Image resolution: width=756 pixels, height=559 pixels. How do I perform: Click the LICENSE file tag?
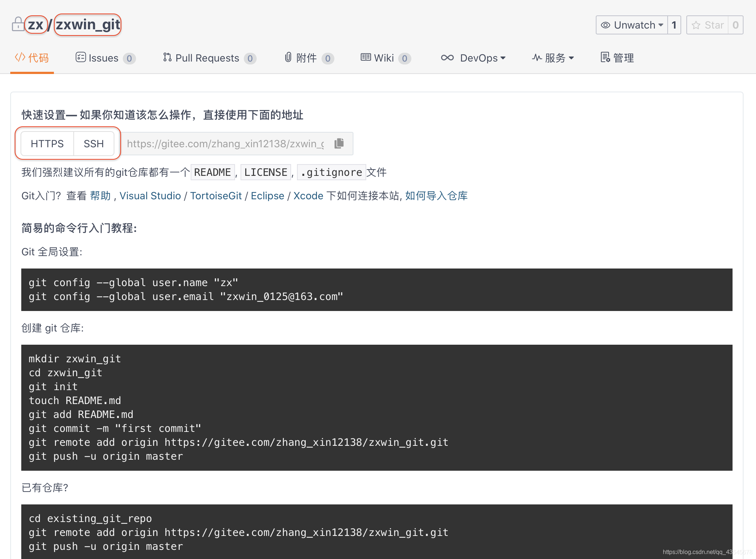[x=266, y=172]
